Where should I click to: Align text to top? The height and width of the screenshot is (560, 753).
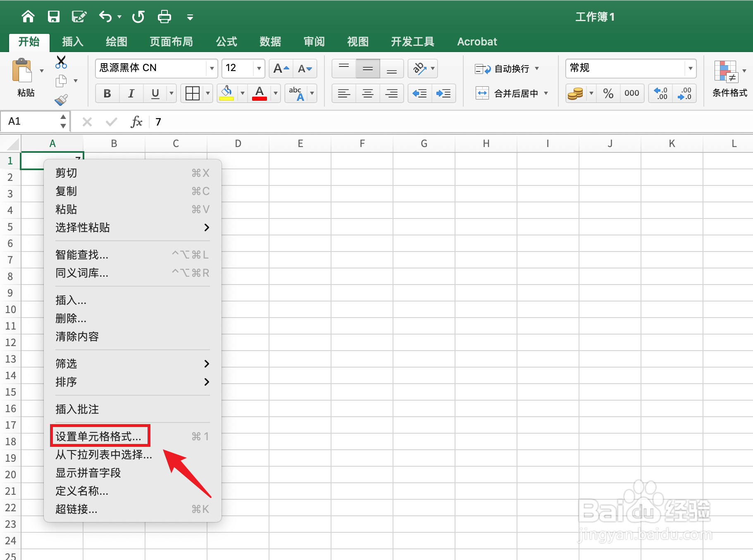[344, 69]
